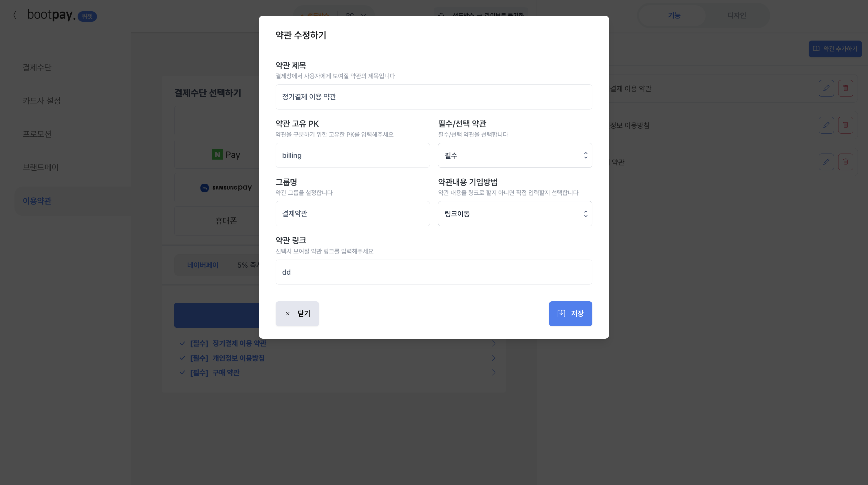Screen dimensions: 868x485
Task: Click the back arrow beside the bootpay logo
Action: 15,15
